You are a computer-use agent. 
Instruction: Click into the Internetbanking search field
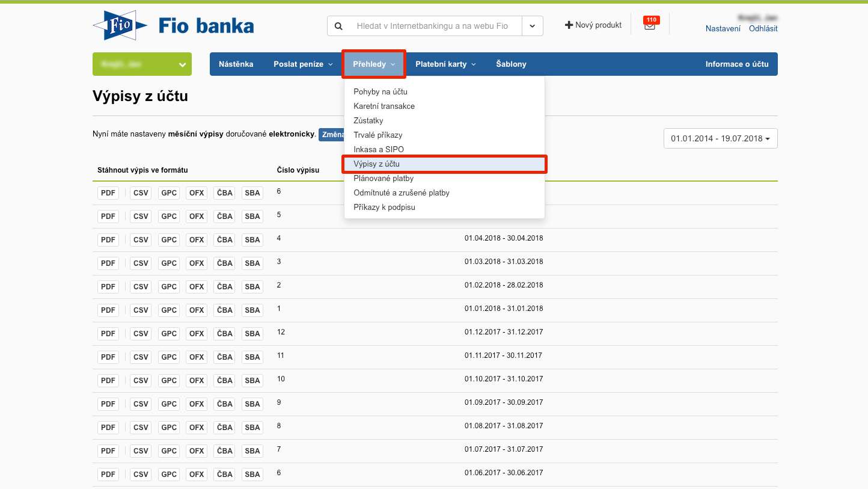(x=432, y=26)
